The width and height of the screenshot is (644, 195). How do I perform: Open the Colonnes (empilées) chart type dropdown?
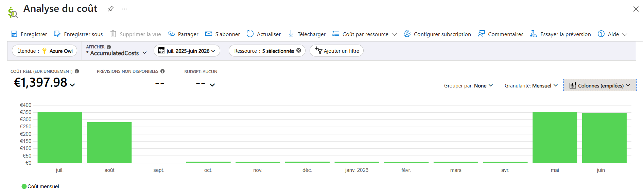click(600, 85)
